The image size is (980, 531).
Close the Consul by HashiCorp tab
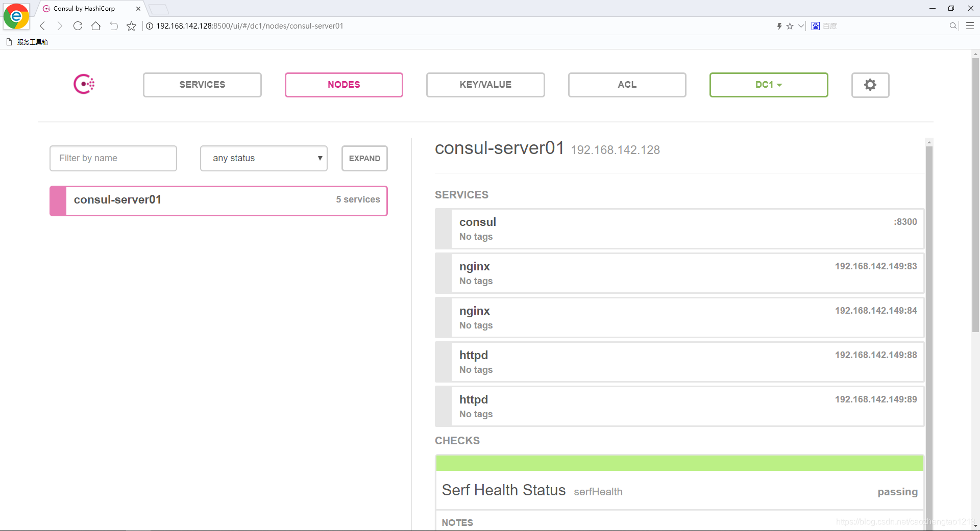click(138, 9)
